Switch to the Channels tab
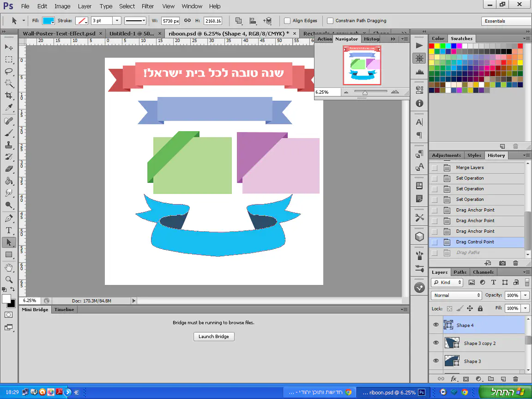Screen dimensions: 532x399 point(483,272)
